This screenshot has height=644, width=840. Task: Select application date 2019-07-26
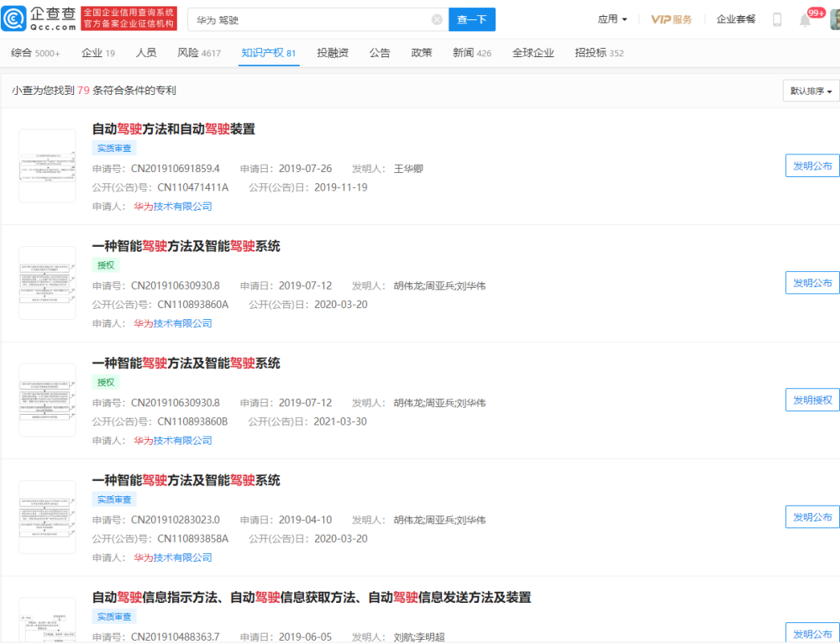[306, 169]
